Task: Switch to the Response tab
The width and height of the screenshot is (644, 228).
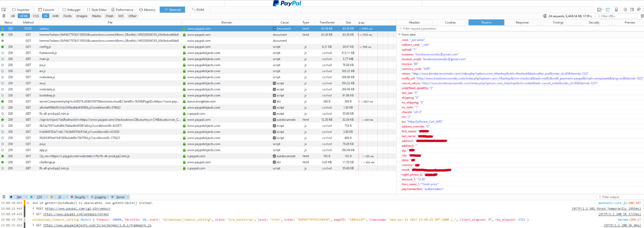Action: [522, 22]
